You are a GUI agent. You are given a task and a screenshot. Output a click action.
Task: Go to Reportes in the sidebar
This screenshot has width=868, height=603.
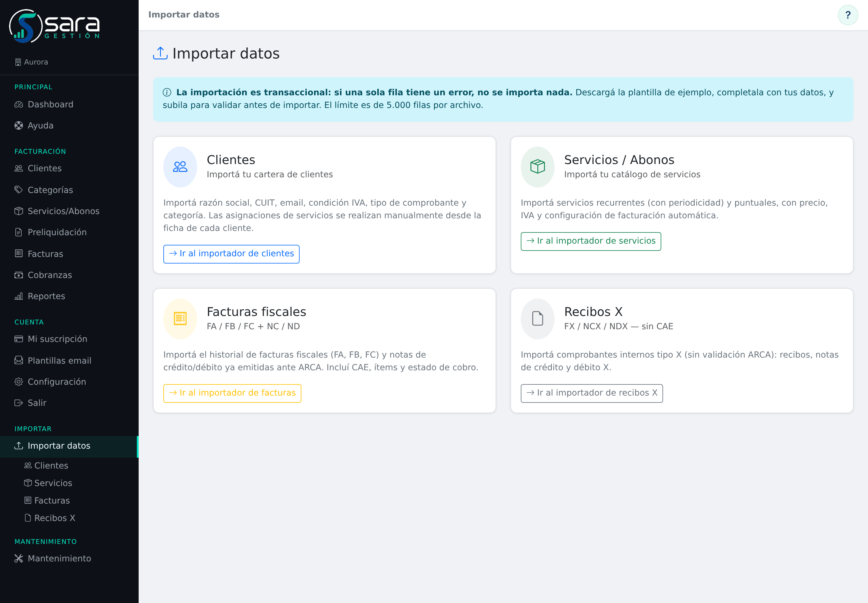click(69, 296)
